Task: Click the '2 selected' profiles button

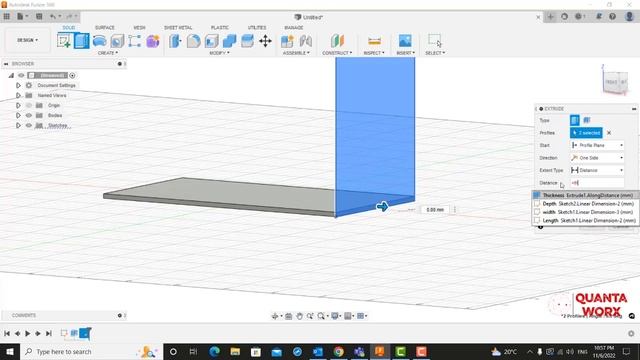Action: [586, 133]
